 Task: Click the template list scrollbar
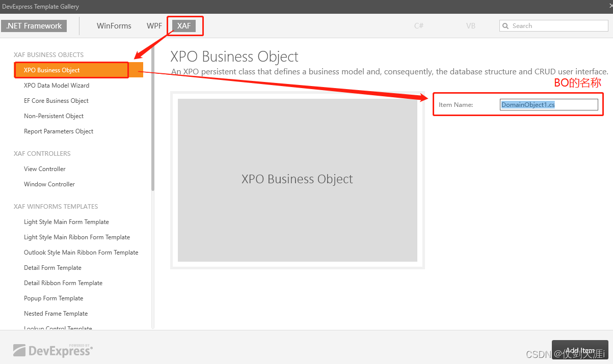point(152,119)
